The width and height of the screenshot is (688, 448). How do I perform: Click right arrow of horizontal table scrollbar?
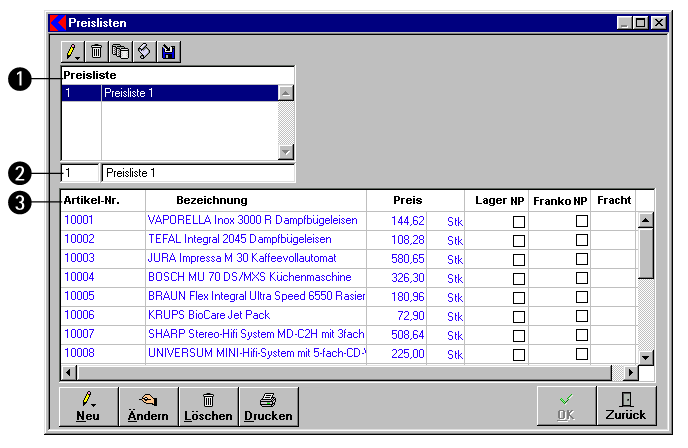point(630,373)
